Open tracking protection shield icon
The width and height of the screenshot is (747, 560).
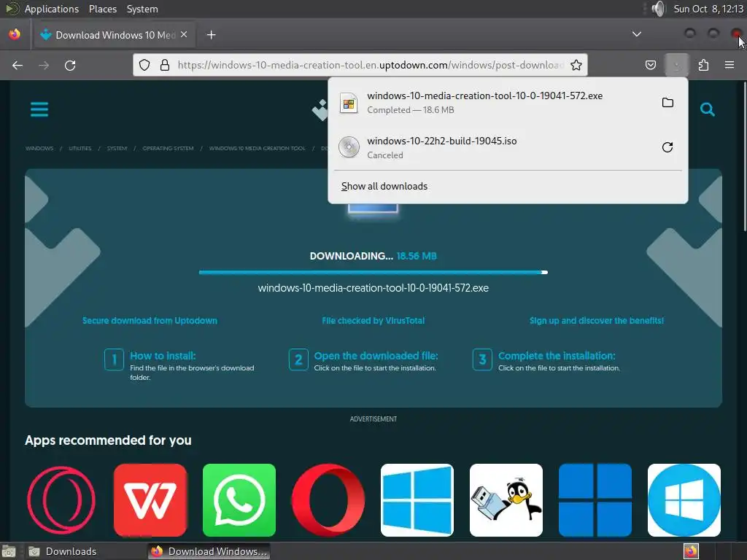(x=144, y=65)
